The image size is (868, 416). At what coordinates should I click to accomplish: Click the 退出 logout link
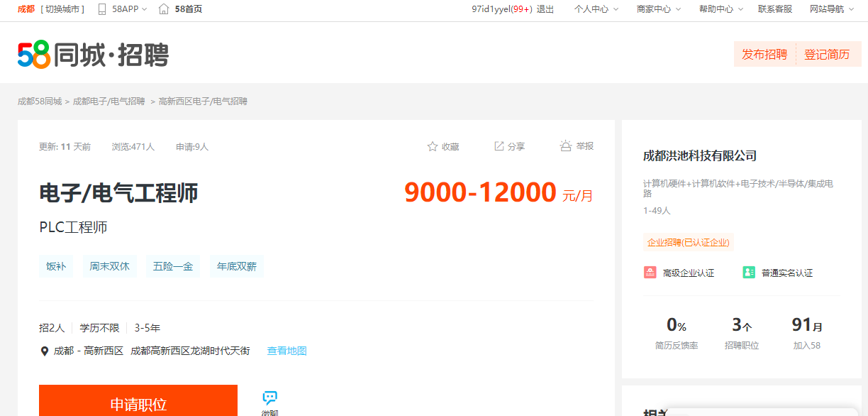[545, 9]
